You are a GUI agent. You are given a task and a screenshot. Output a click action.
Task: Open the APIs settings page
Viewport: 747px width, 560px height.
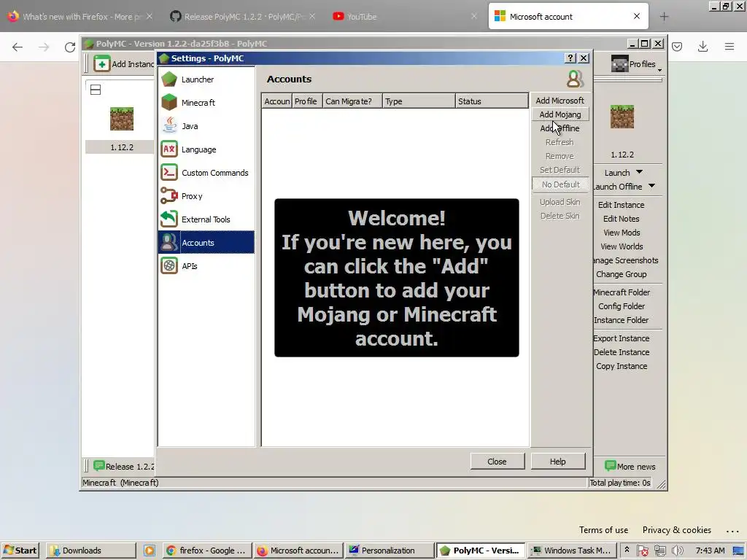tap(206, 265)
